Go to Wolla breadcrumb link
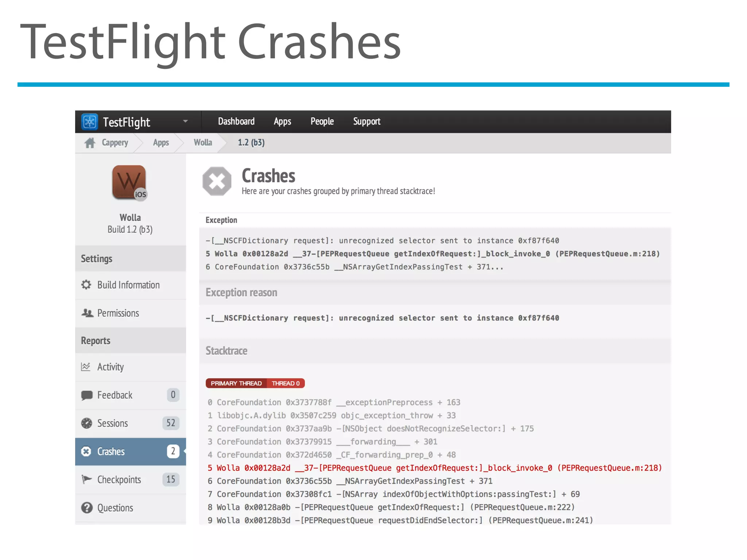Image resolution: width=747 pixels, height=560 pixels. tap(203, 143)
